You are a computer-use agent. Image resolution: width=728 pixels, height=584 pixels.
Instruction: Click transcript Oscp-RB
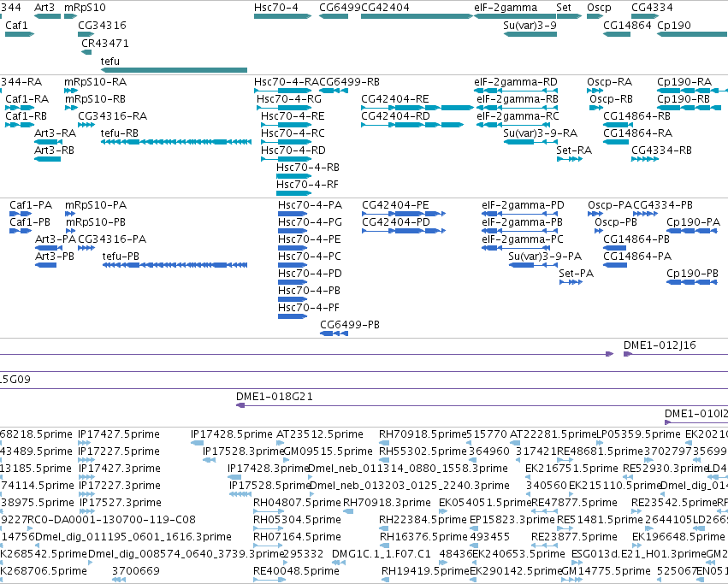(596, 108)
